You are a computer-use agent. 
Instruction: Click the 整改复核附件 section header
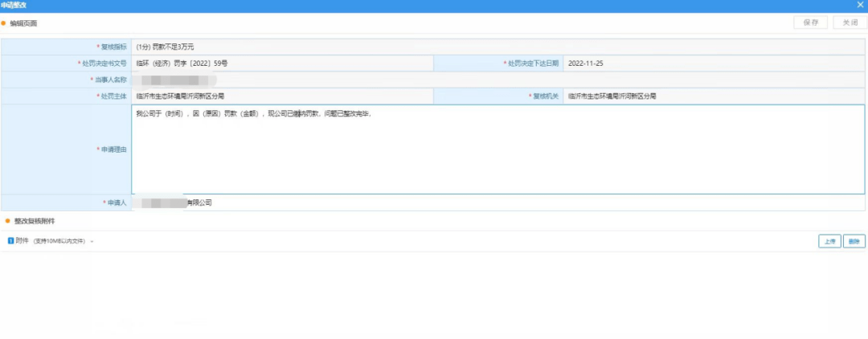(35, 221)
